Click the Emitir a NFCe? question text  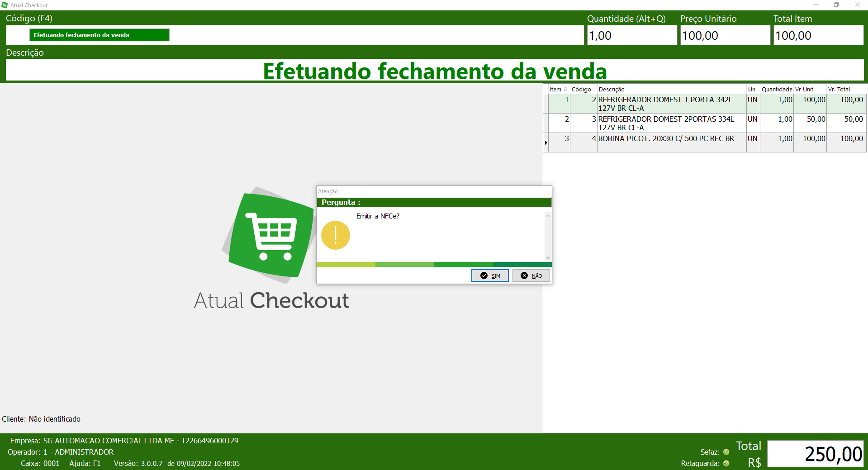378,216
